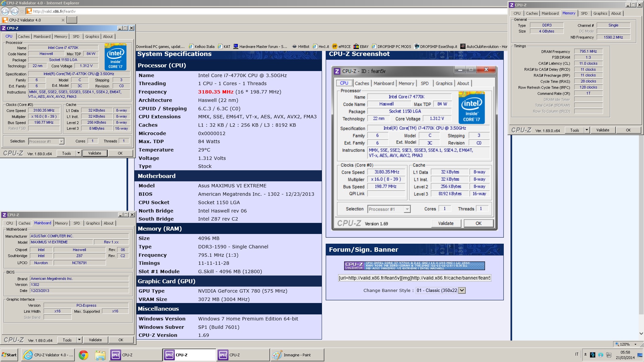Click the Start button on the taskbar
This screenshot has width=644, height=362.
coord(9,355)
